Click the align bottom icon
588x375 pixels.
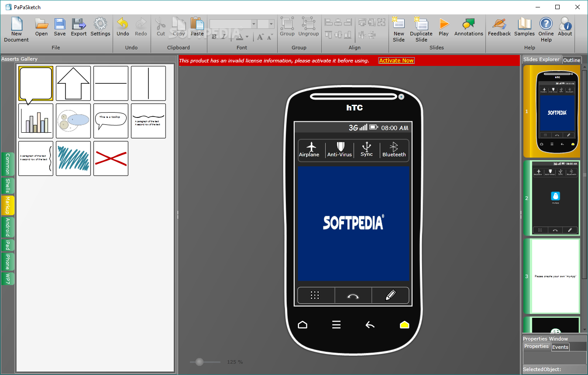click(x=348, y=34)
